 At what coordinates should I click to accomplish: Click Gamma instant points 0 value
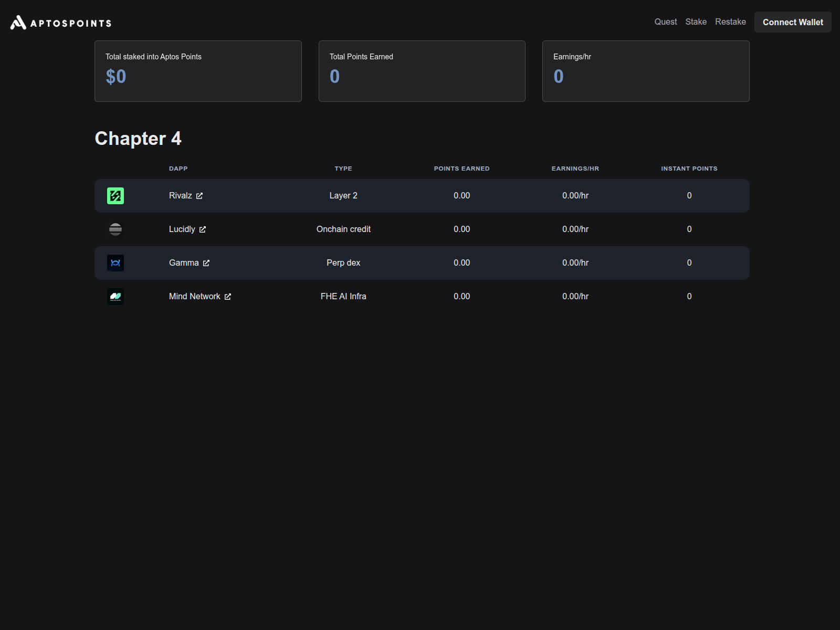(x=689, y=262)
